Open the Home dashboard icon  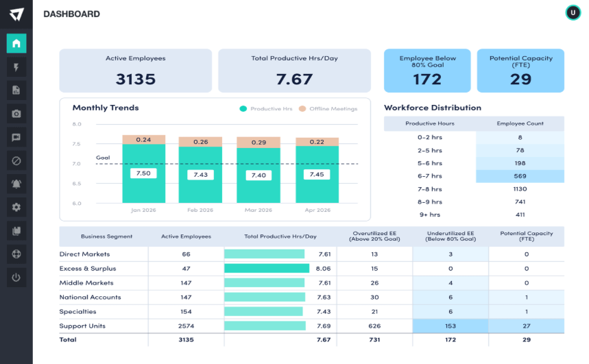(16, 43)
